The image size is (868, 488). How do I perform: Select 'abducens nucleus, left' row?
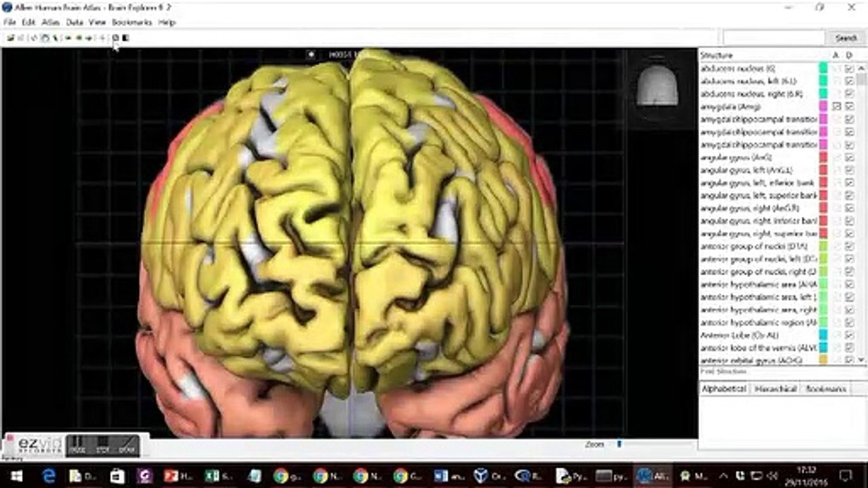[778, 81]
